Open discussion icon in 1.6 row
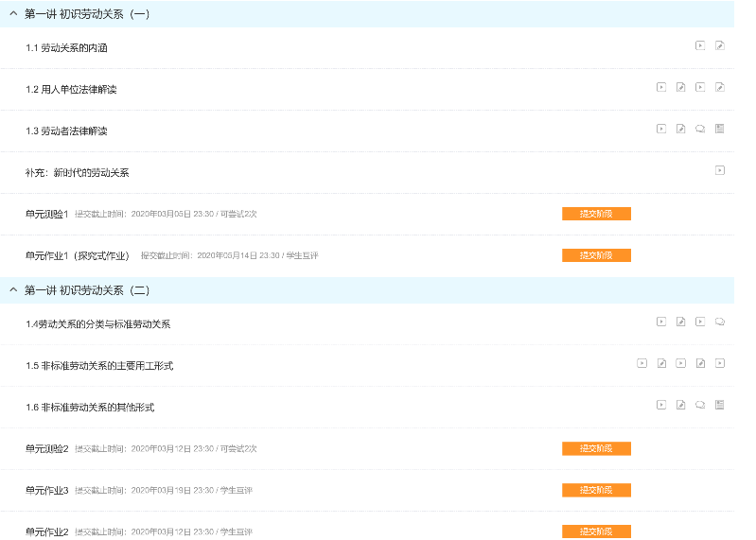756x540 pixels. [x=700, y=405]
